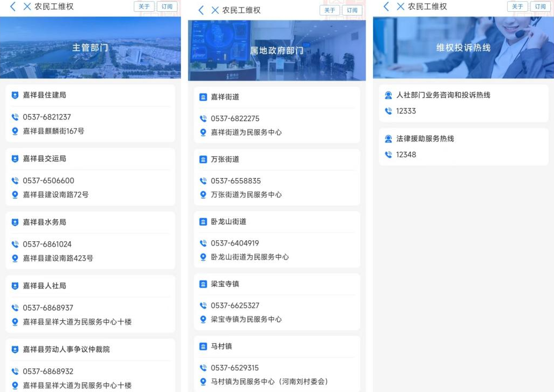Click phone icon beside 0537-6404919
This screenshot has width=554, height=392.
click(203, 243)
